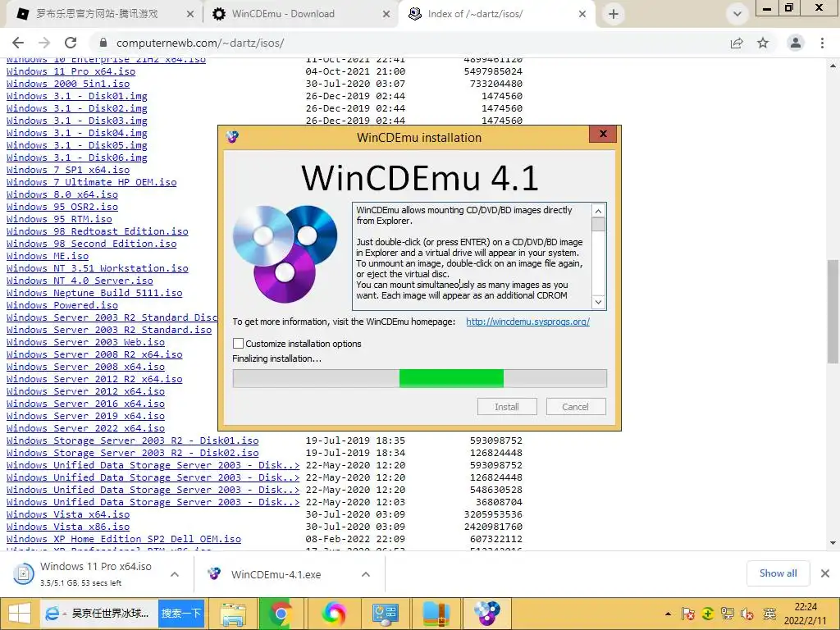The height and width of the screenshot is (630, 840).
Task: Open Windows_ME.iso link
Action: pos(47,256)
